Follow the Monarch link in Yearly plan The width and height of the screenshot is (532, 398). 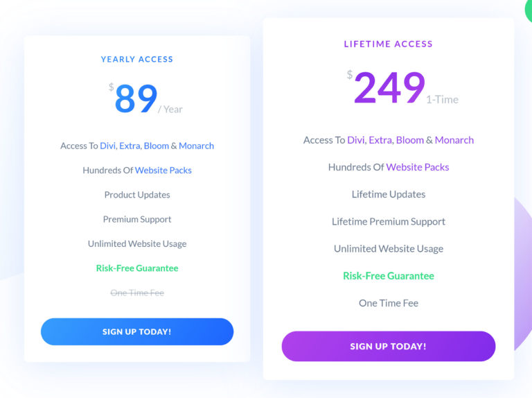point(197,146)
